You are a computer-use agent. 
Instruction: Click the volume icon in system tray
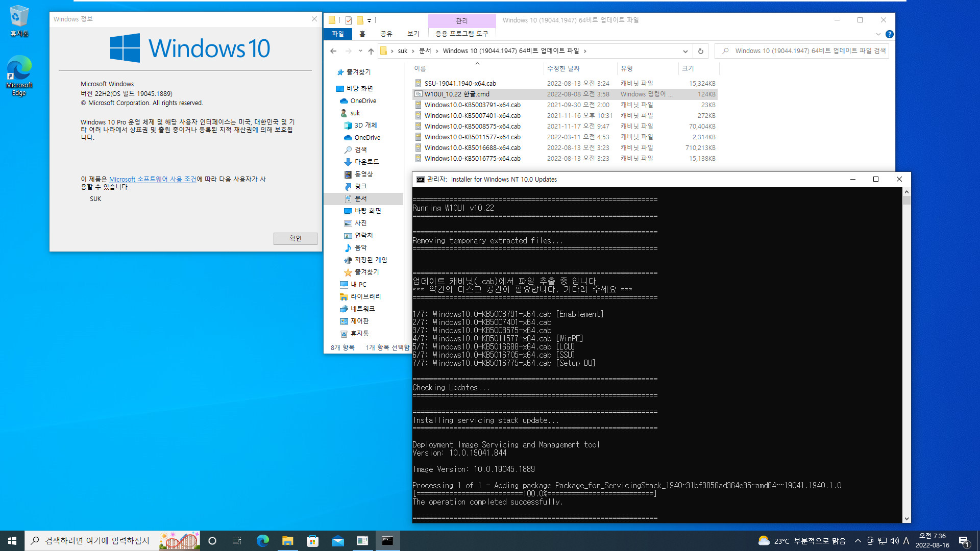point(894,541)
